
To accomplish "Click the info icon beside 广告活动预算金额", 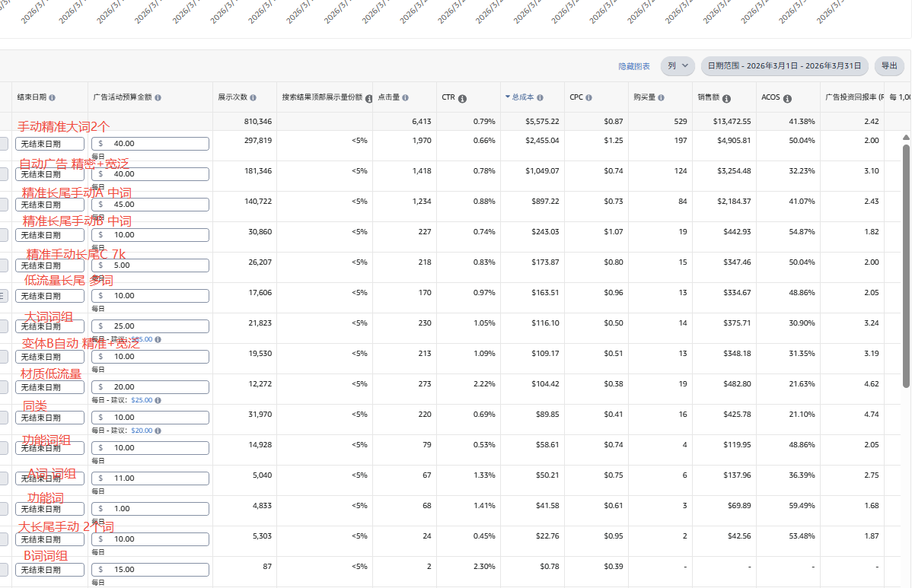I will pyautogui.click(x=158, y=97).
